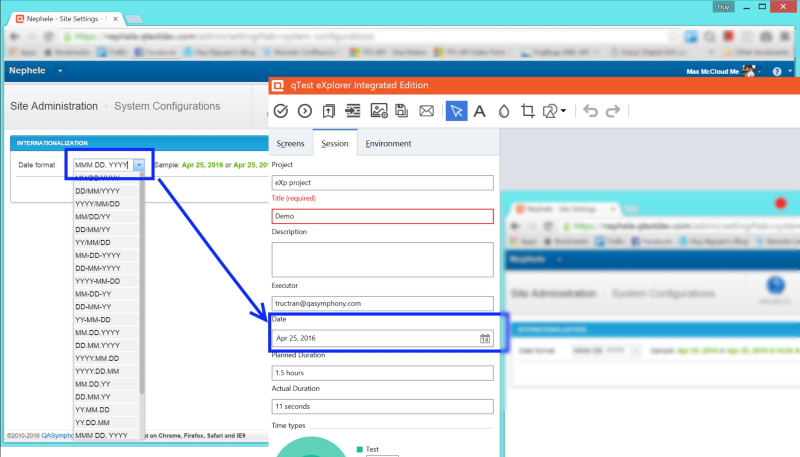Close the Nephele - Site Settings browser tab
The image size is (800, 457).
click(116, 19)
